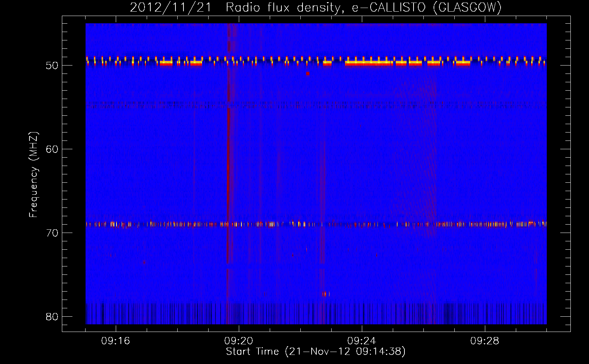589x364 pixels.
Task: Click the 09:28 time tick label
Action: tap(485, 341)
